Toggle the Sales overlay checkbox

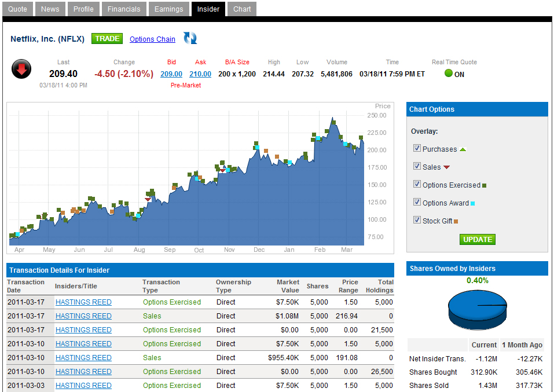(417, 166)
